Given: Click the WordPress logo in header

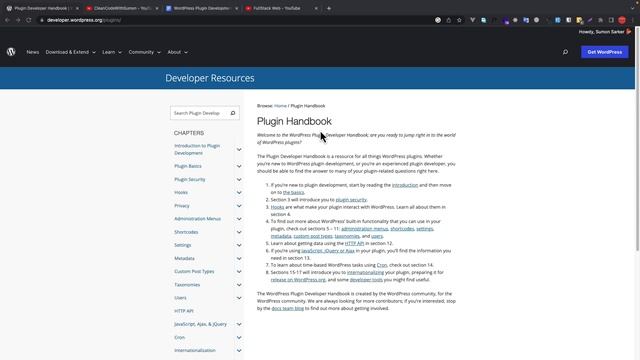Looking at the screenshot, I should point(11,52).
